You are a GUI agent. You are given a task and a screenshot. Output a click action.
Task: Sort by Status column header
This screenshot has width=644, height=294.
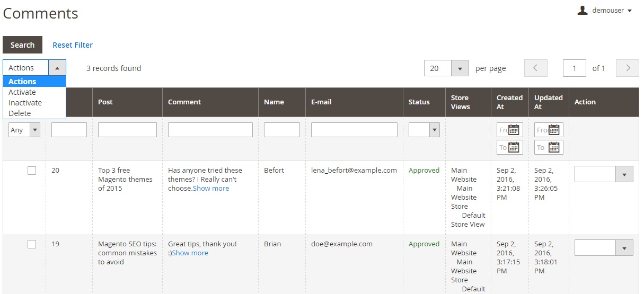point(419,102)
